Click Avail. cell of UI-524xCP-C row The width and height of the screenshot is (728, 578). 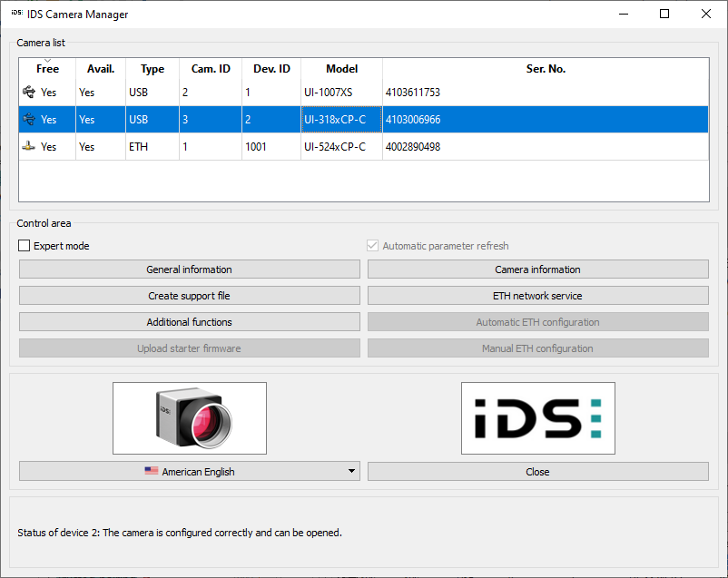pos(101,147)
